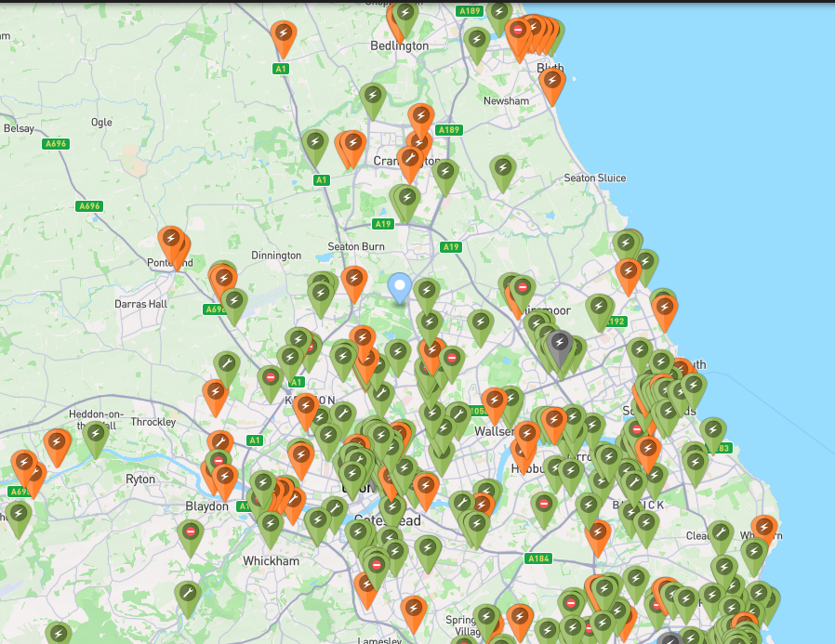Select the orange charger pin between Dinnington and Seaton Burn

[x=354, y=283]
